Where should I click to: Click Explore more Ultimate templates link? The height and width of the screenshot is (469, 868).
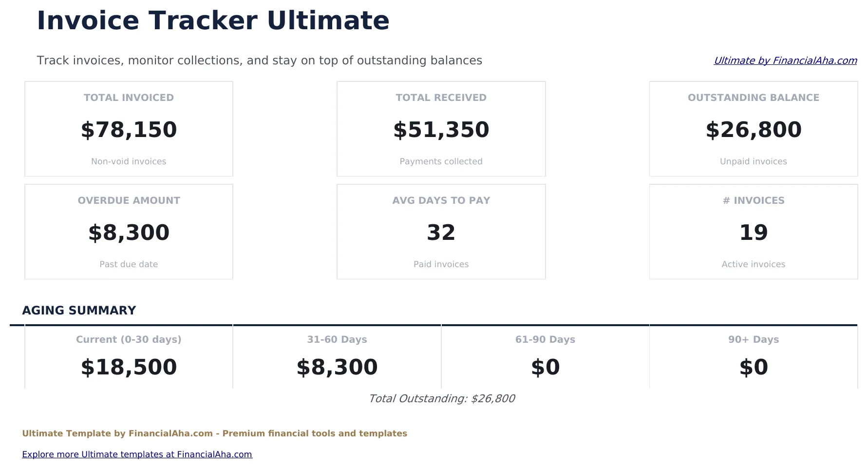click(x=137, y=454)
